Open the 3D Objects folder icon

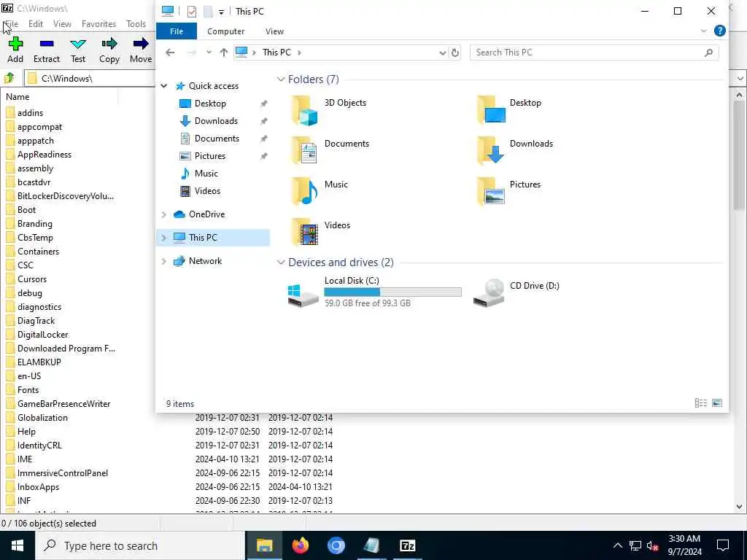click(x=304, y=111)
